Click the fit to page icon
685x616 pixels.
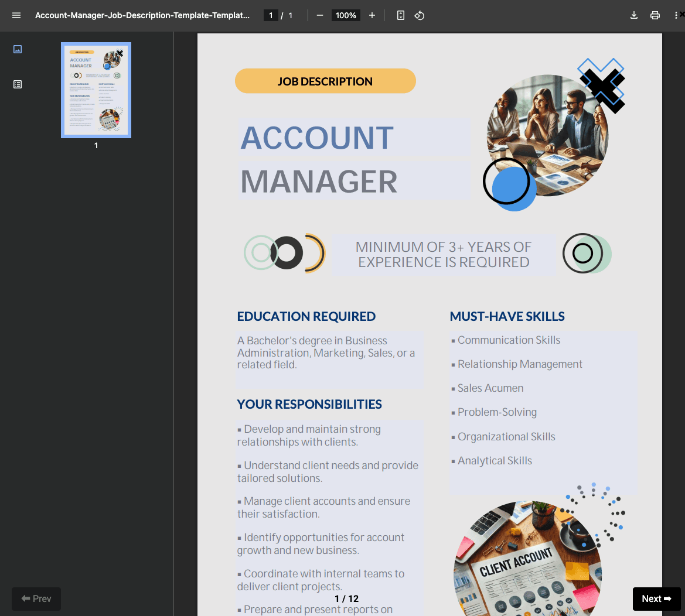pyautogui.click(x=401, y=15)
